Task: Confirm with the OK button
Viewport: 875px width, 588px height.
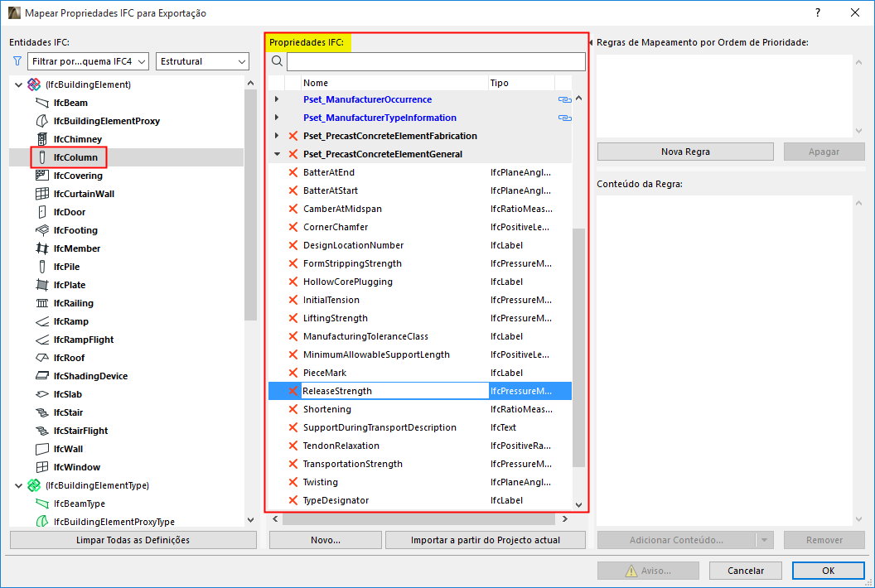Action: tap(828, 571)
